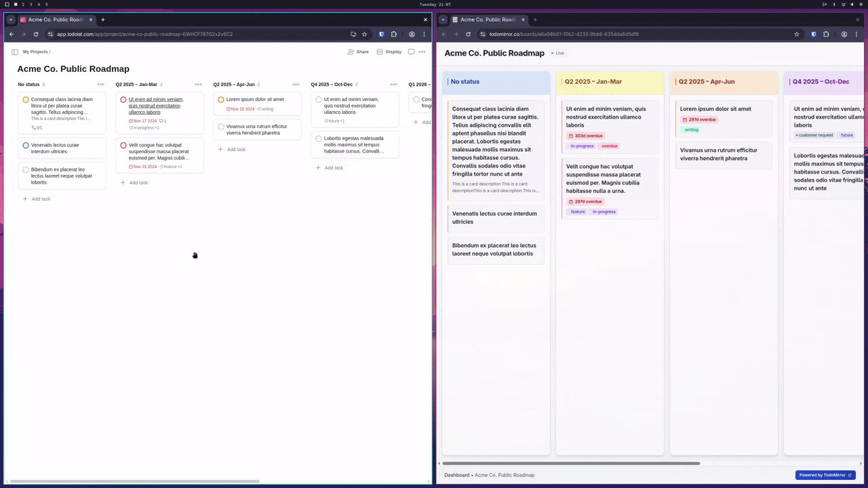Click the Powered by TodoMirror button
This screenshot has height=488, width=868.
(x=825, y=475)
